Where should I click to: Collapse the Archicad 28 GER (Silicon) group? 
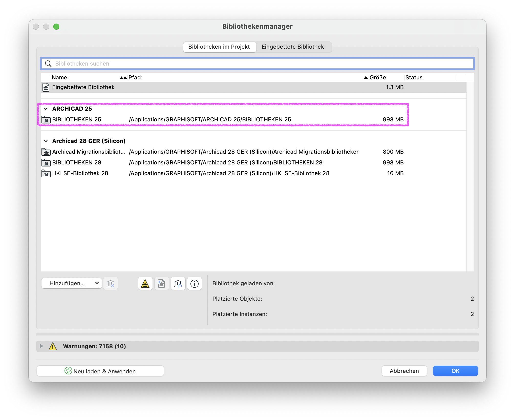coord(46,141)
